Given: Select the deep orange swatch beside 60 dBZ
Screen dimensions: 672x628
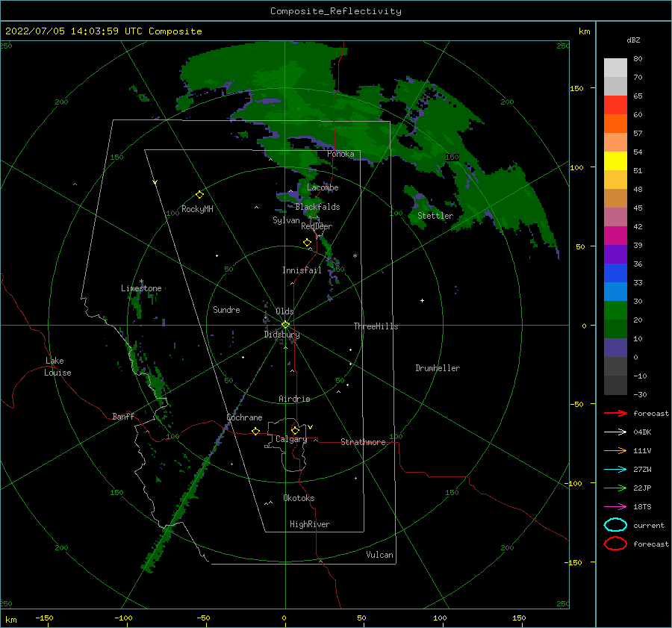Looking at the screenshot, I should (615, 124).
